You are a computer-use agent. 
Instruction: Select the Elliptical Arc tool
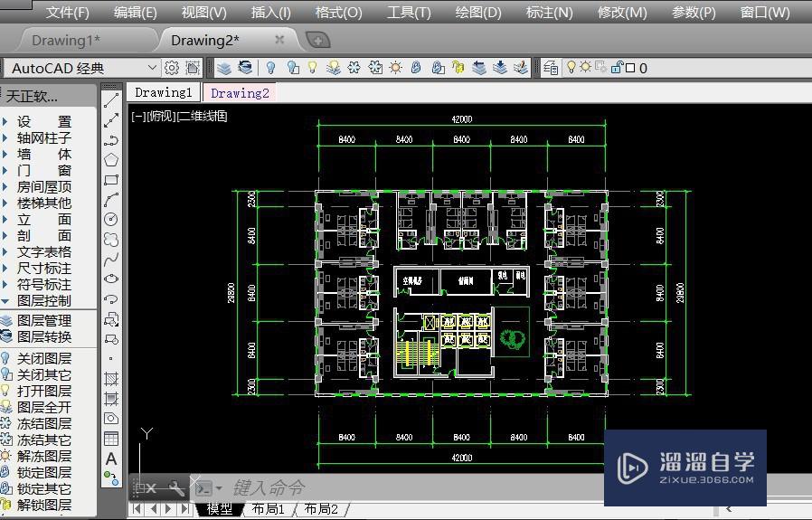(111, 298)
